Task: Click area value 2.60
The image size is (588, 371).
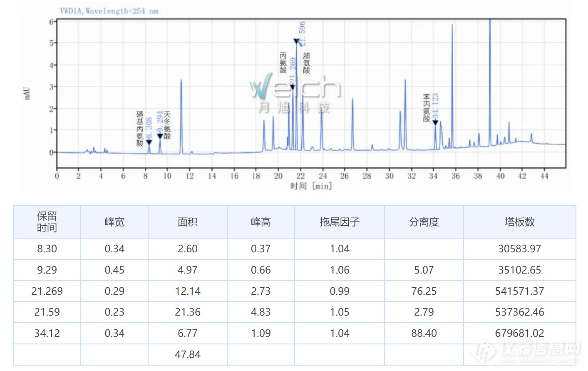Action: click(188, 249)
